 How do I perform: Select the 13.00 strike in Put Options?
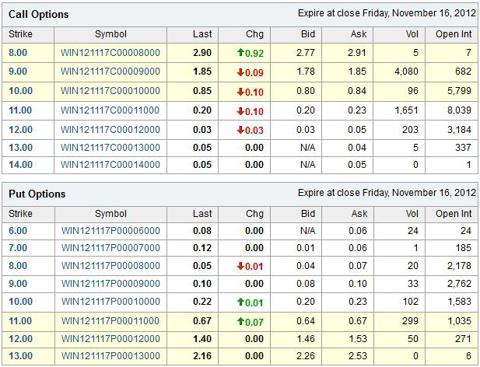[21, 356]
